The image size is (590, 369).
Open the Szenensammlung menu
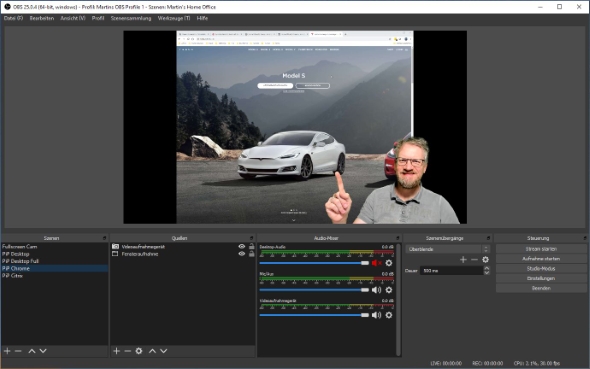(131, 18)
